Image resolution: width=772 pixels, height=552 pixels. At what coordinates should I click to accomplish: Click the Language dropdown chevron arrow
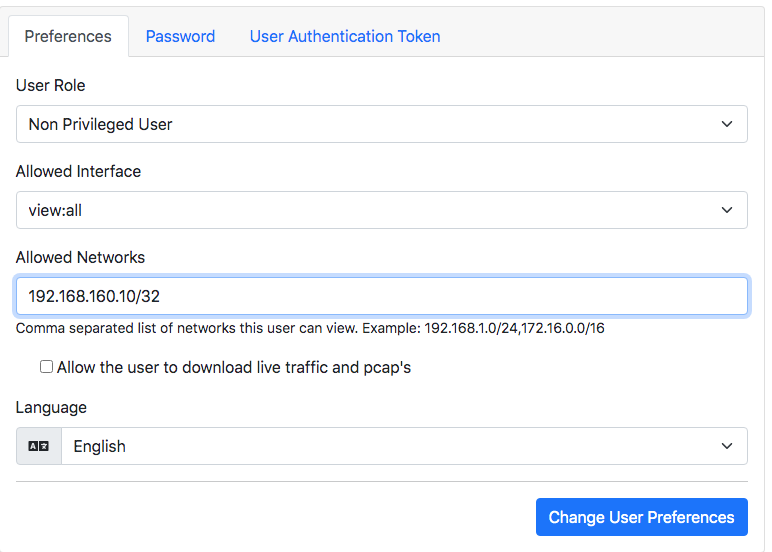click(x=727, y=446)
